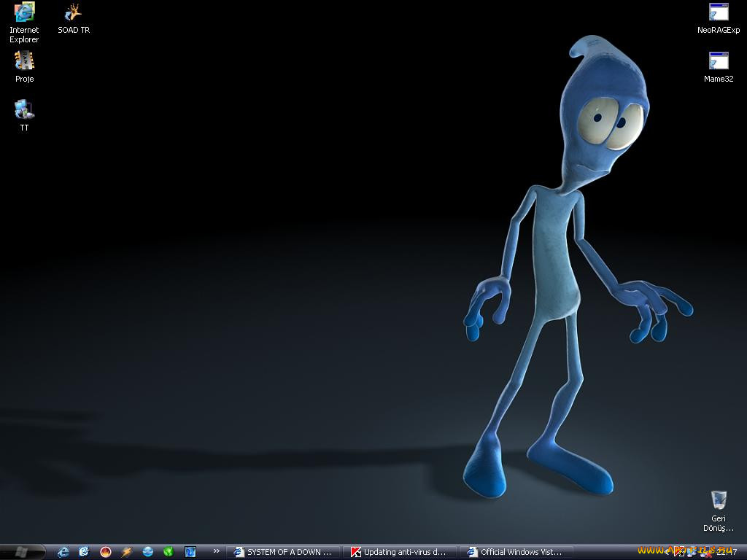Screen dimensions: 747x560
Task: Select the Proje desktop icon
Action: [x=24, y=67]
